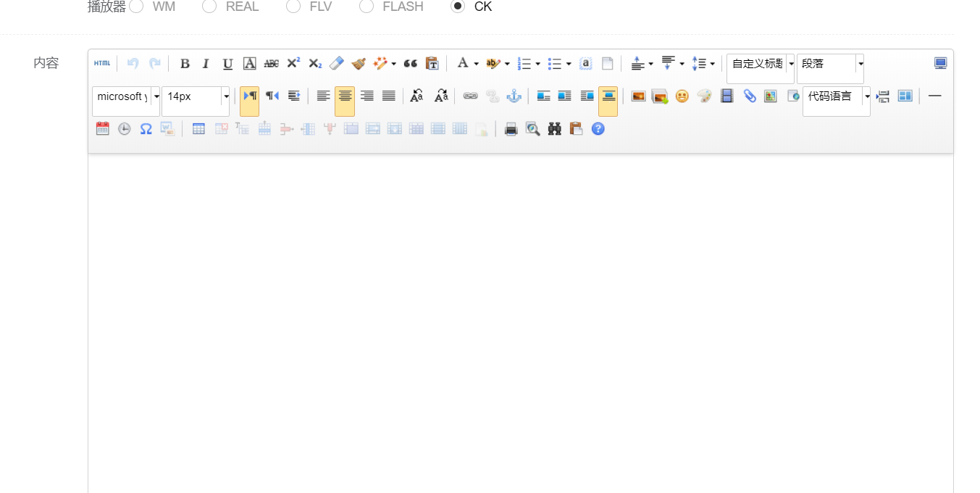Image resolution: width=980 pixels, height=493 pixels.
Task: Insert a hyperlink
Action: (470, 96)
